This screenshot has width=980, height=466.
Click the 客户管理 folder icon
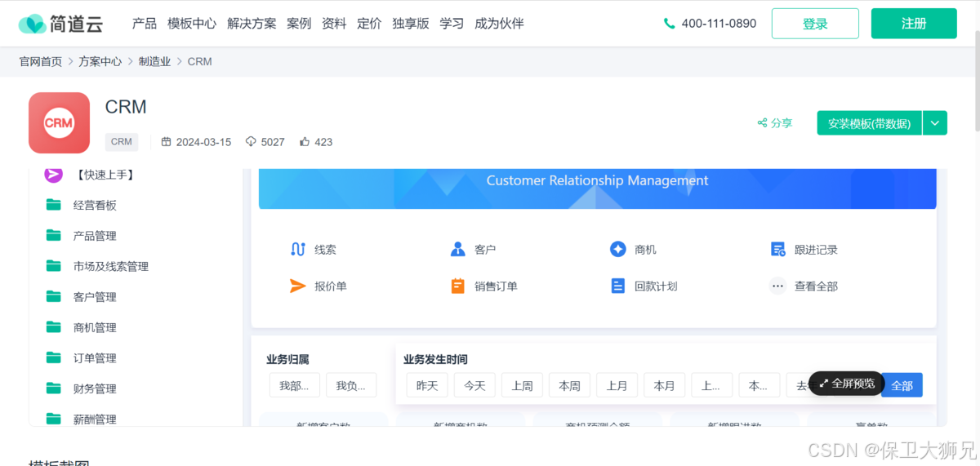54,296
